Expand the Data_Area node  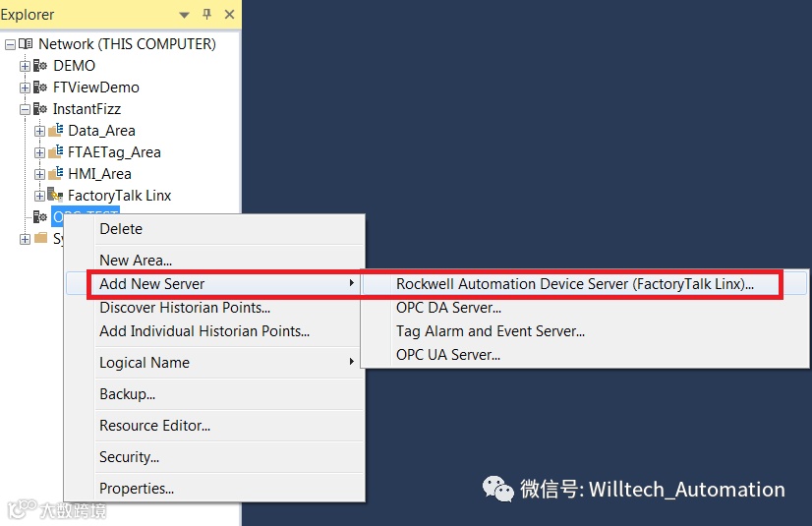[x=40, y=131]
